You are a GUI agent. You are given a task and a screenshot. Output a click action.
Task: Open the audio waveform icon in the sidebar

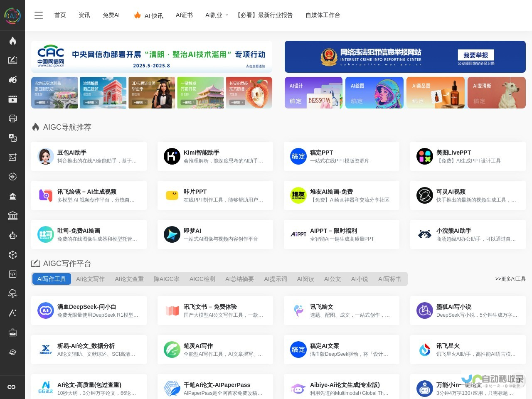pyautogui.click(x=12, y=177)
